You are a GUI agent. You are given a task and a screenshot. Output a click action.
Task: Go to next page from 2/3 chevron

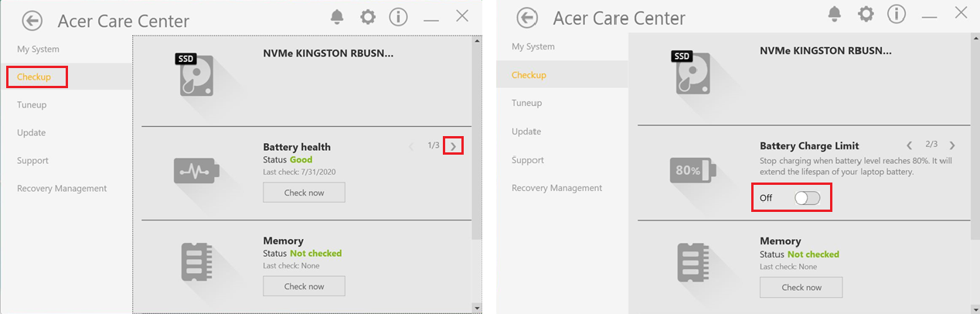coord(952,145)
